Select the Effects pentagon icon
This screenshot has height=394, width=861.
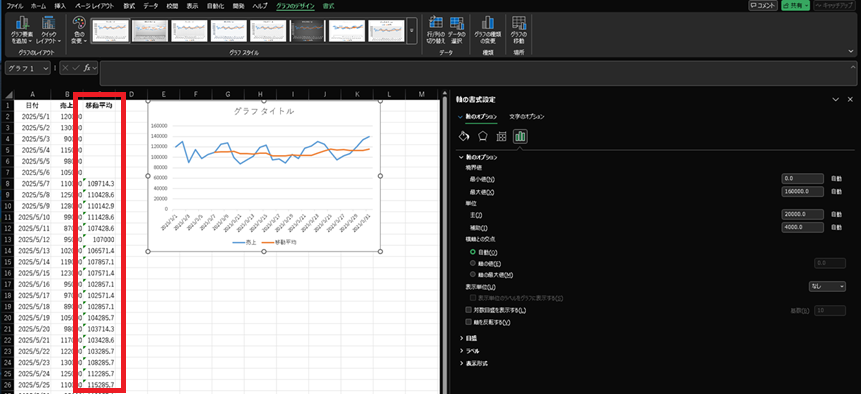coord(482,136)
